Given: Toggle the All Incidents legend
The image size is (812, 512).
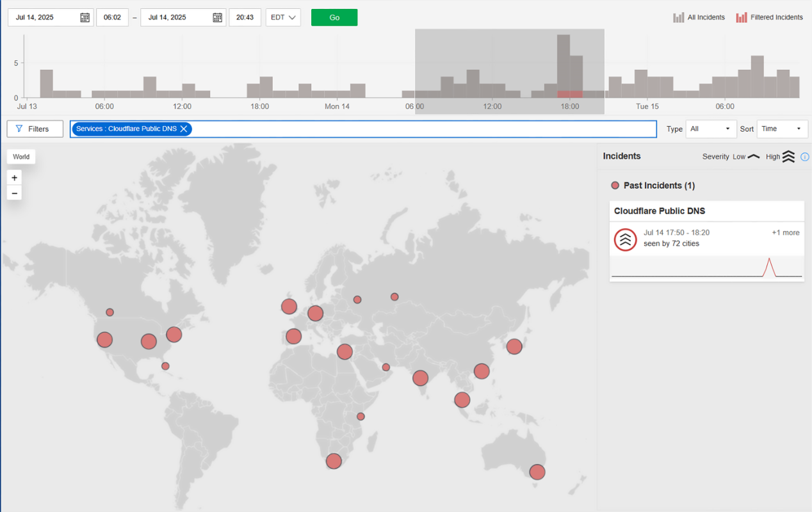Looking at the screenshot, I should pyautogui.click(x=699, y=18).
